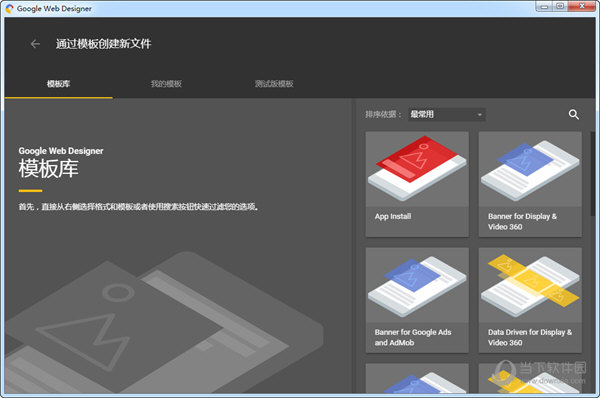Go back using the arrow icon
Viewport: 600px width, 398px height.
pyautogui.click(x=35, y=44)
